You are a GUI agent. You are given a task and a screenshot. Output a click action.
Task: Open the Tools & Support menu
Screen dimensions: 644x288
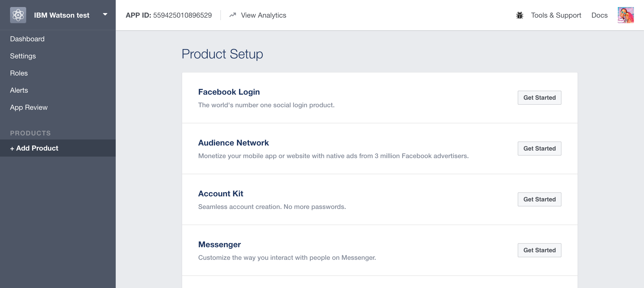[556, 15]
